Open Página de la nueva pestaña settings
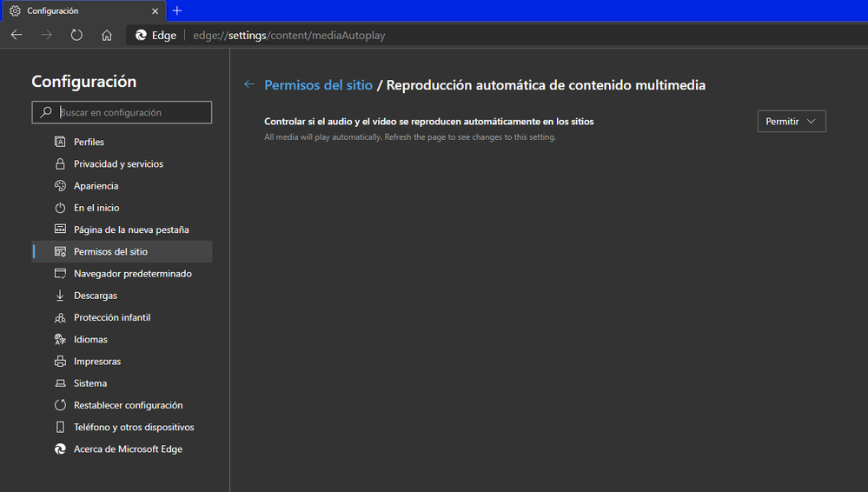This screenshot has width=868, height=492. (130, 229)
